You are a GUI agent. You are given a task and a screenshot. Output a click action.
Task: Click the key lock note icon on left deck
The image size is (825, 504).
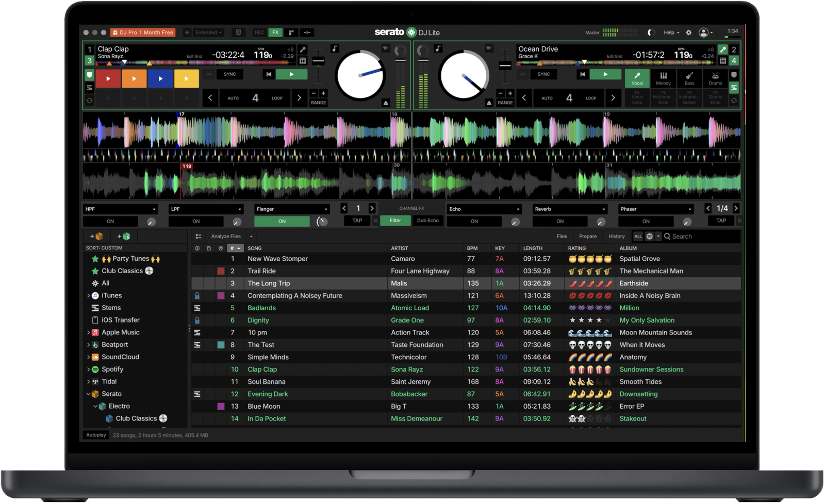pos(335,48)
